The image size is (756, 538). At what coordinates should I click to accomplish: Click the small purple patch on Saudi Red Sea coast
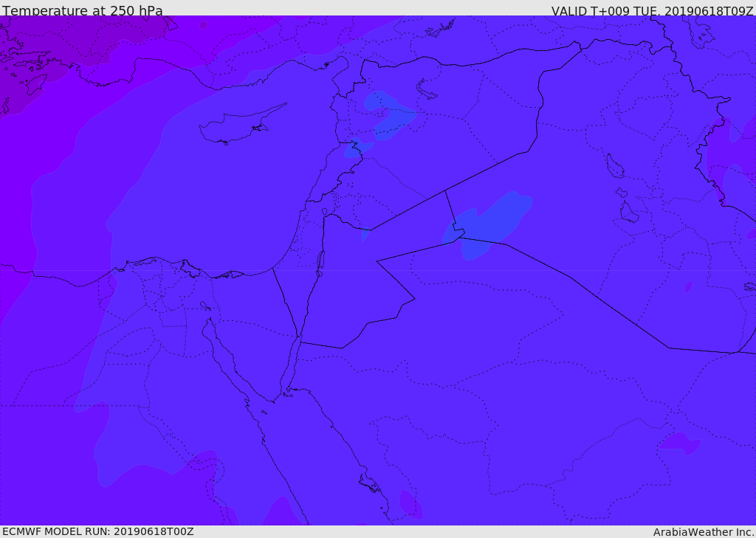point(410,505)
